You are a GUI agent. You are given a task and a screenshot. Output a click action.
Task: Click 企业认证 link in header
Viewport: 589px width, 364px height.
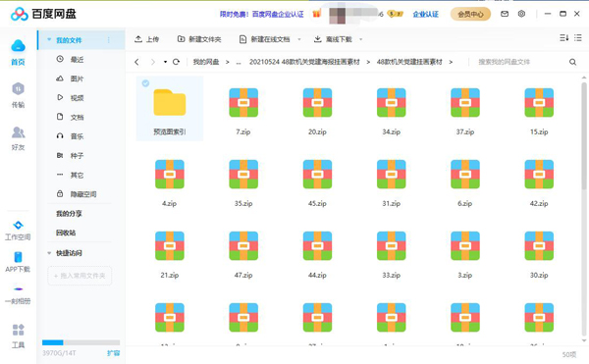click(426, 15)
